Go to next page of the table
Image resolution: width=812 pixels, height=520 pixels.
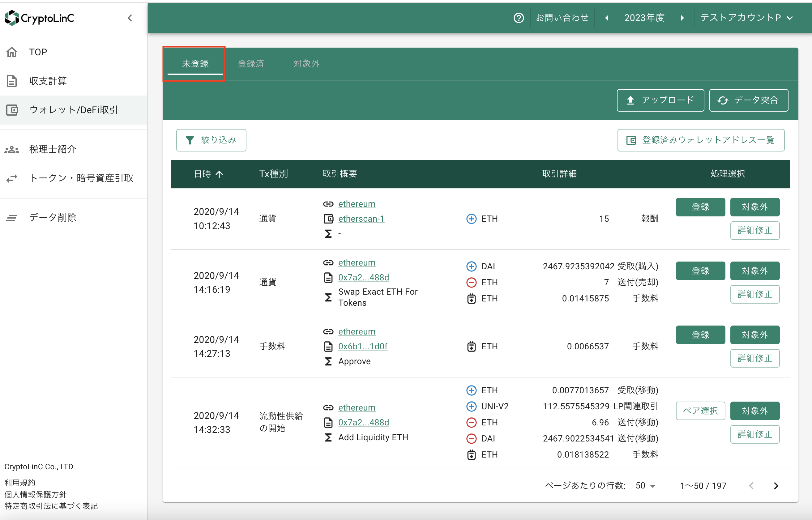(x=776, y=486)
